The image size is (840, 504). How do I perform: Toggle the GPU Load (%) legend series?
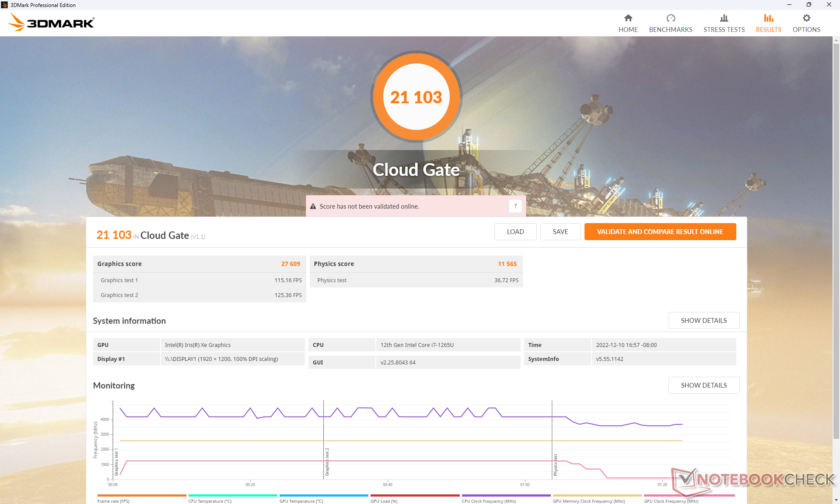pyautogui.click(x=384, y=501)
